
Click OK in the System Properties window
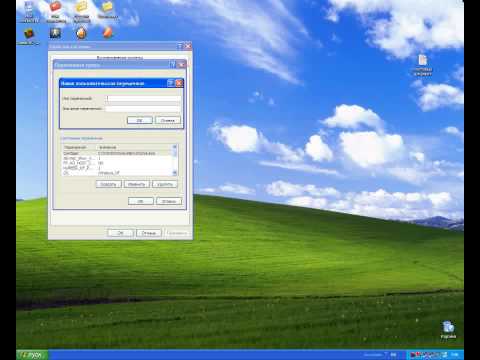(x=121, y=233)
